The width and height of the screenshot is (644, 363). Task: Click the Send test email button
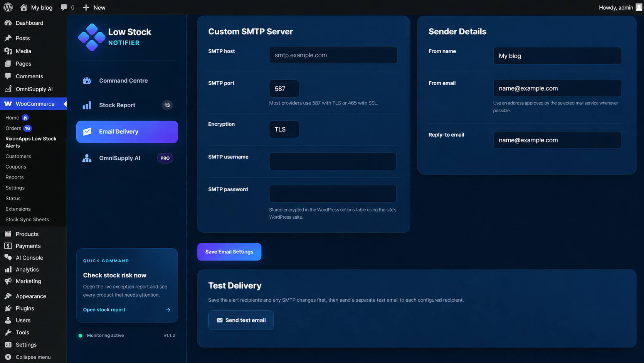[x=241, y=320]
